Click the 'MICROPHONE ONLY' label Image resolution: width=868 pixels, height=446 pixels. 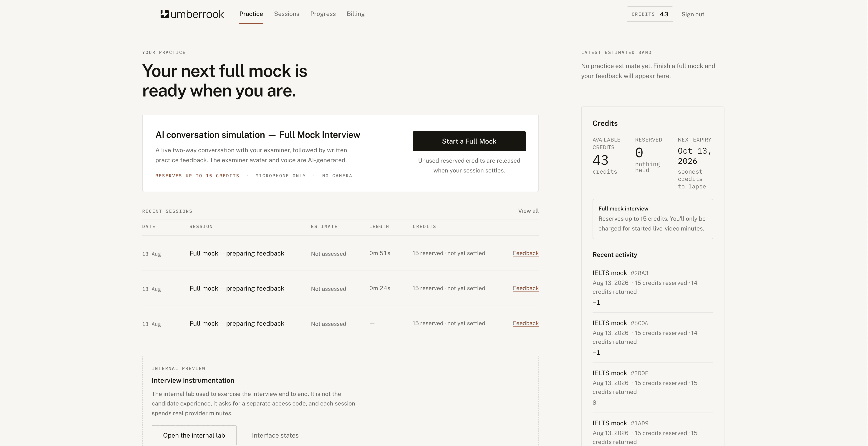click(x=280, y=176)
